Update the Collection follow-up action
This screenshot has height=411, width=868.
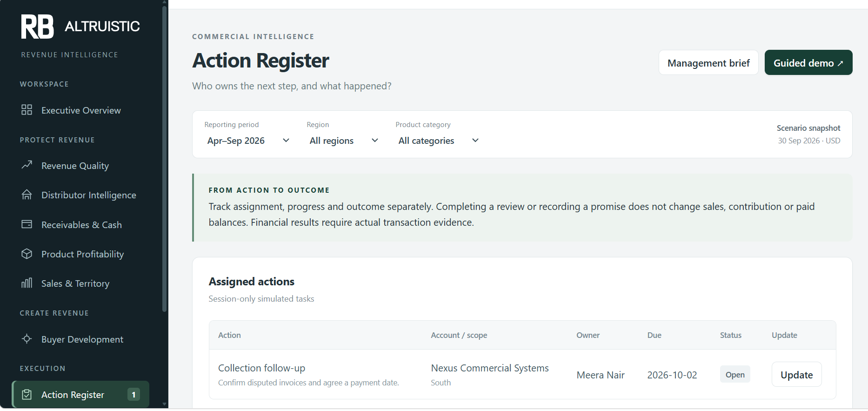[x=796, y=375]
